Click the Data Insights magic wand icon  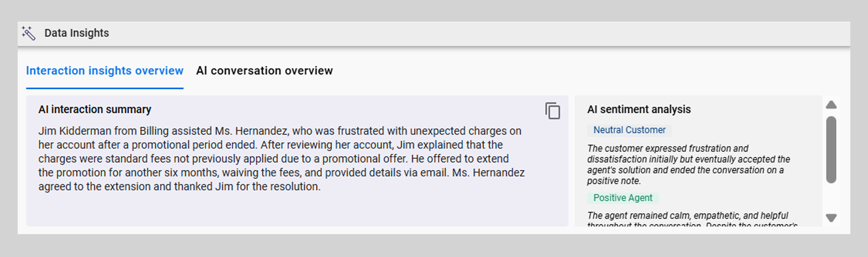(29, 33)
